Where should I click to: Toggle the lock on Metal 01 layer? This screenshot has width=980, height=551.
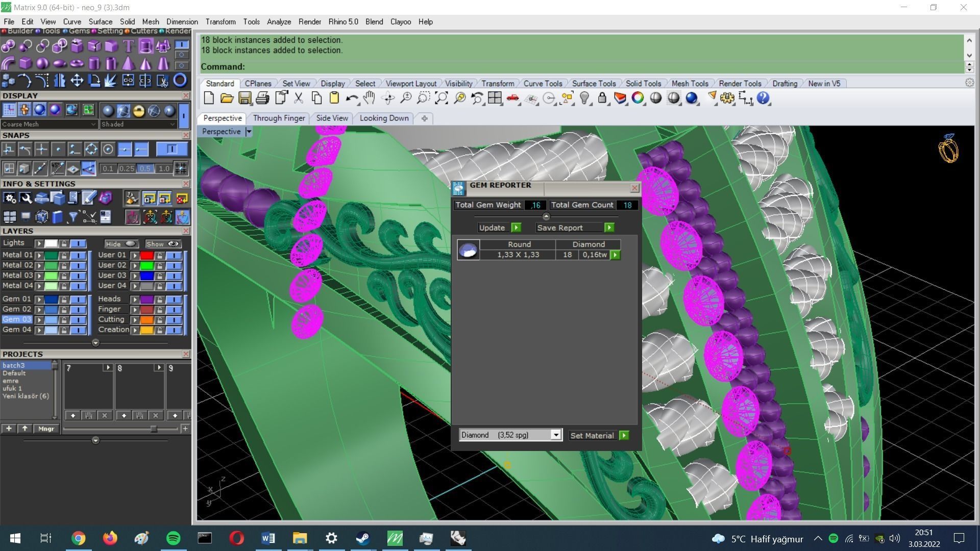(x=64, y=255)
